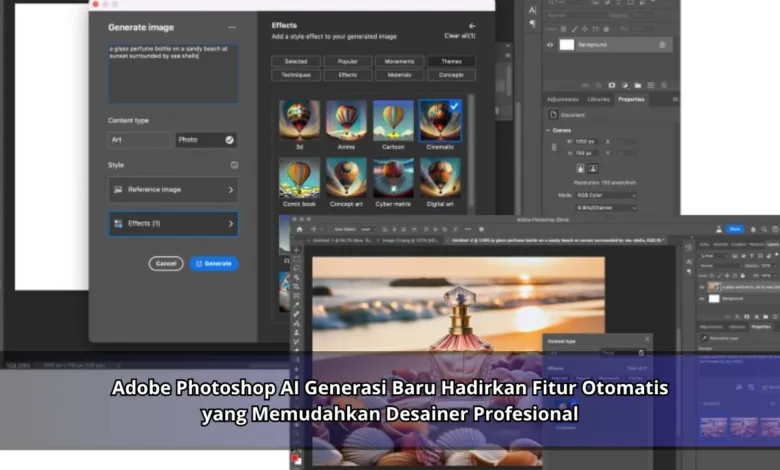
Task: Click the prompt text box
Action: pos(173,74)
